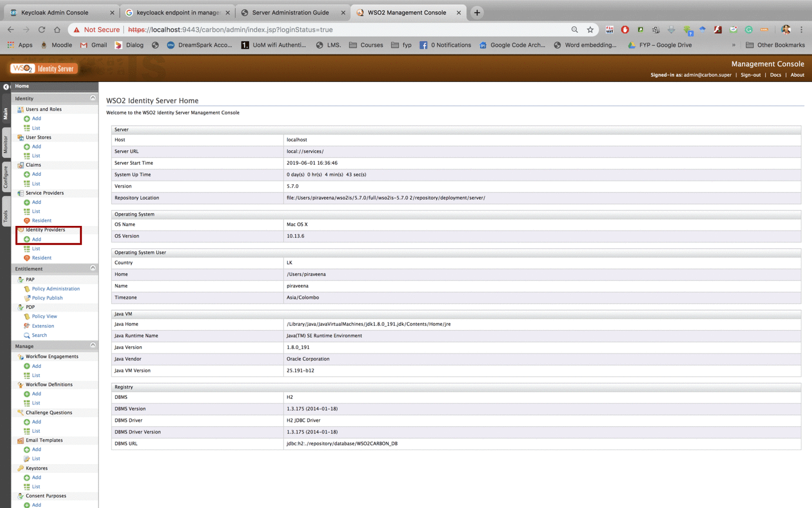Collapse the Entitlement section
Screen dimensions: 812x508
93,268
